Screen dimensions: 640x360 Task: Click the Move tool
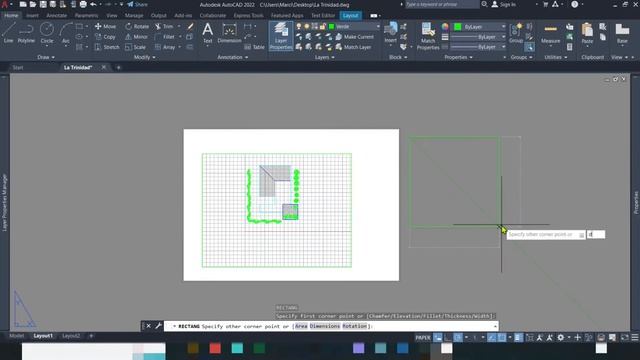point(105,26)
